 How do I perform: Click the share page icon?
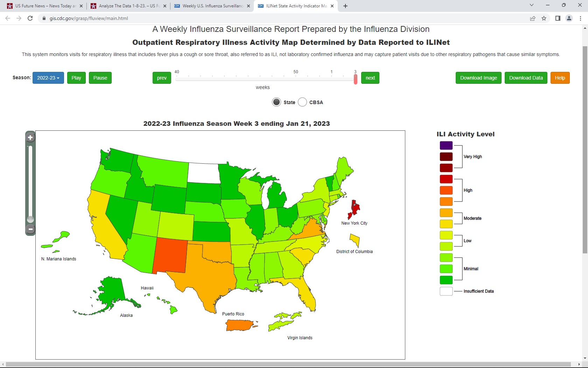(x=532, y=18)
